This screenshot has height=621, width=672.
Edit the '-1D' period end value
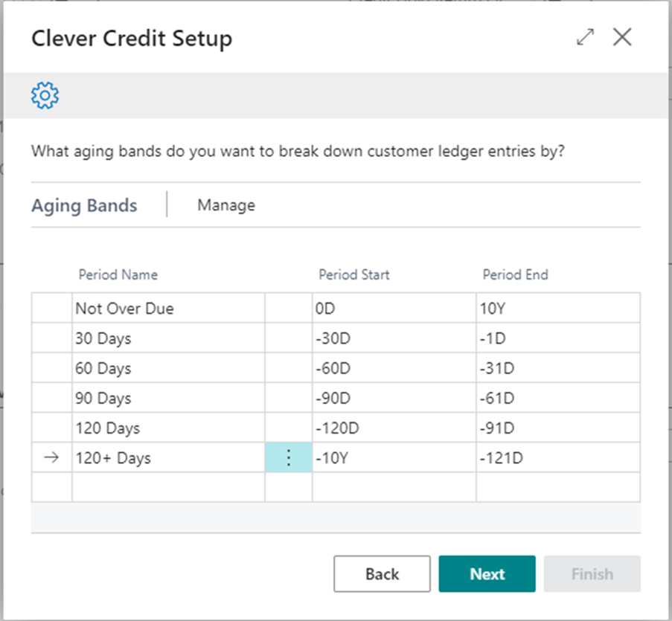(x=558, y=338)
